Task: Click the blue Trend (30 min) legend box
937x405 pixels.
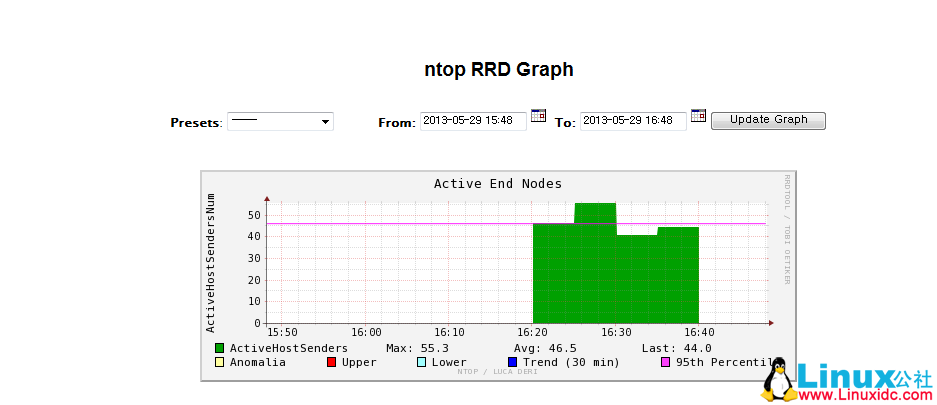Action: click(513, 362)
